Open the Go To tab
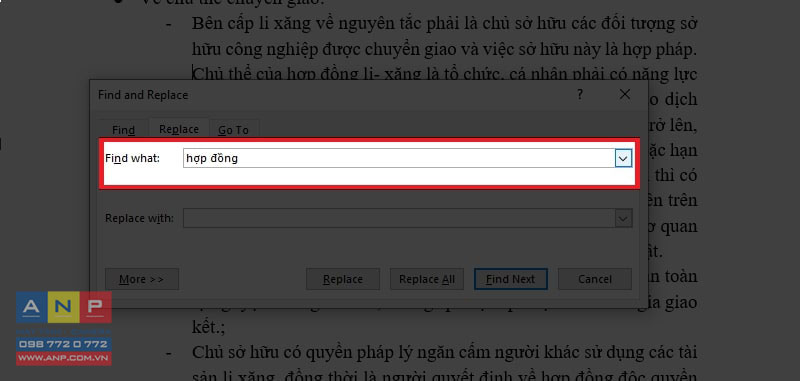This screenshot has width=800, height=381. (233, 130)
